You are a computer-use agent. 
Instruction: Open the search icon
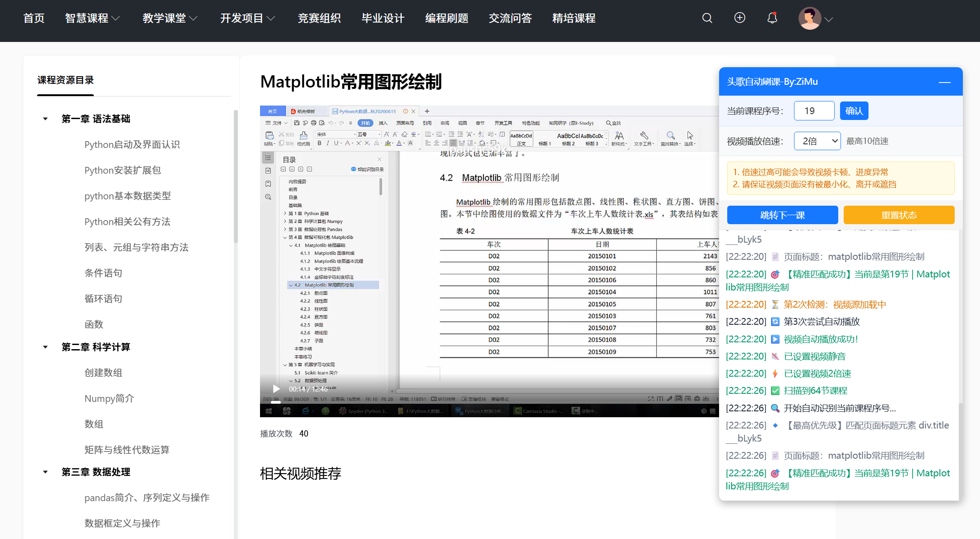point(707,18)
